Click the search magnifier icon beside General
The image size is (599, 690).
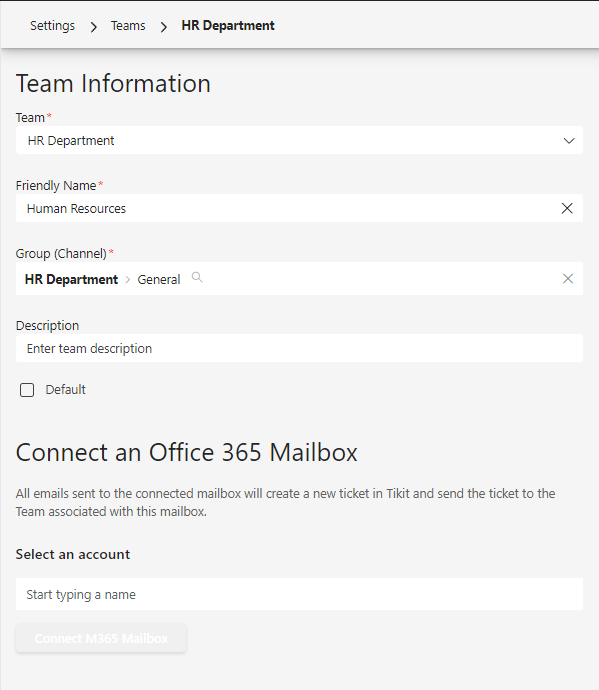197,277
